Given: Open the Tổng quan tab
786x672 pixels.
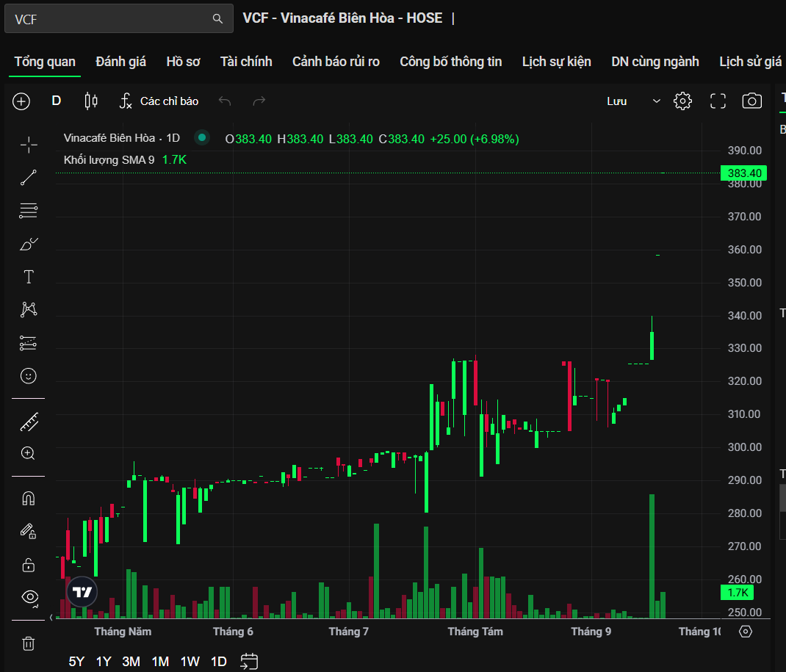Looking at the screenshot, I should coord(45,62).
